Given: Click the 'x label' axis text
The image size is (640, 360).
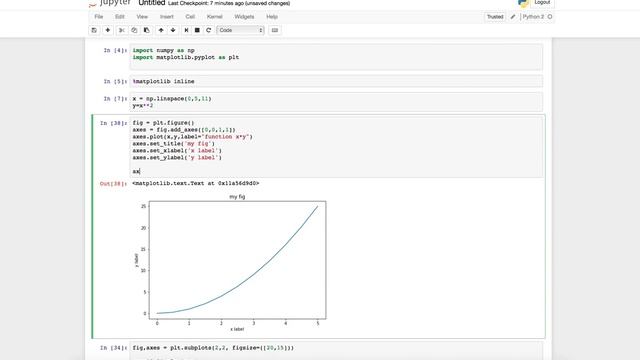Looking at the screenshot, I should (237, 329).
